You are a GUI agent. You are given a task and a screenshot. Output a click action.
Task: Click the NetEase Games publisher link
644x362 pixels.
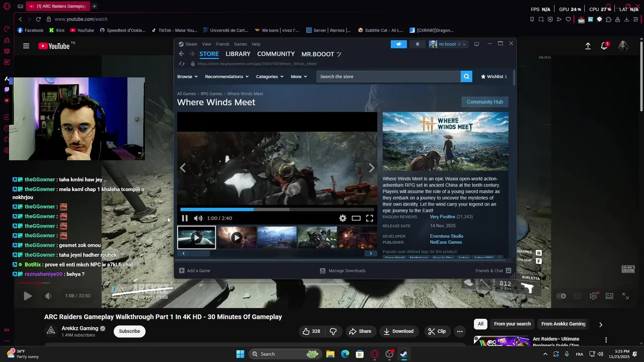click(446, 242)
